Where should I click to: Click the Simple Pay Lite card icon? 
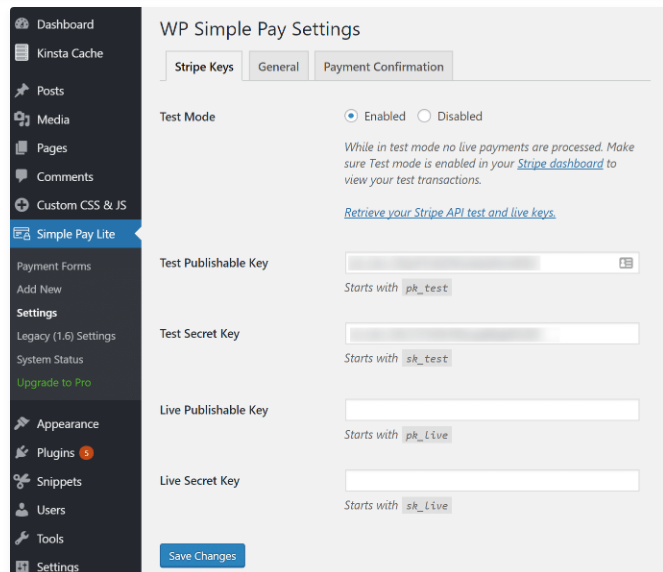pos(22,234)
